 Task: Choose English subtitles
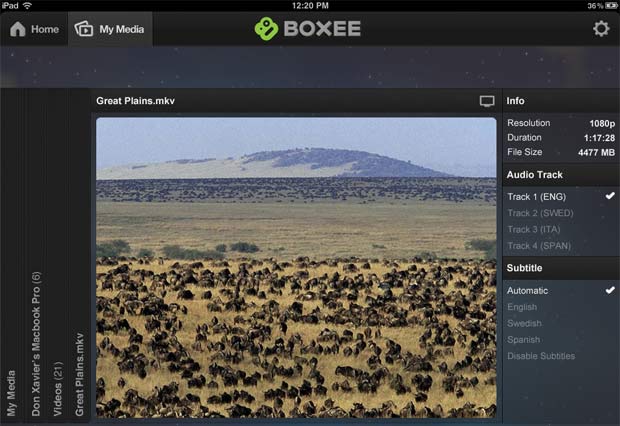click(560, 307)
